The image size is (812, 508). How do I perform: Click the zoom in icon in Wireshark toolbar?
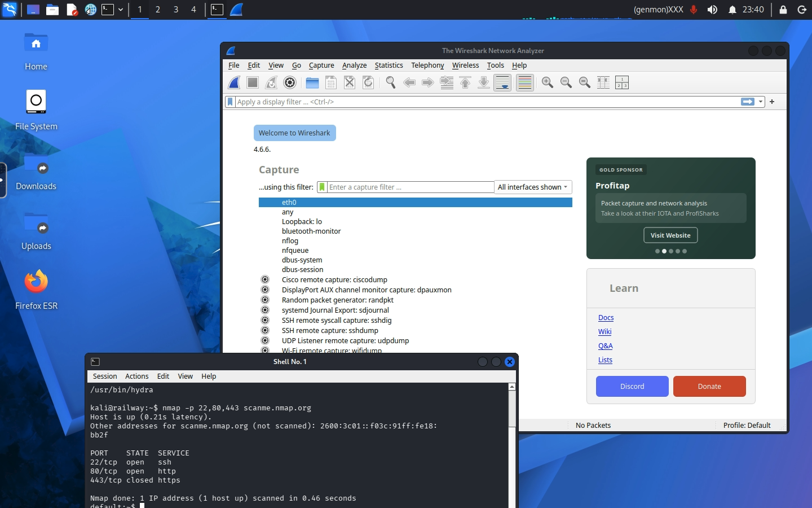click(x=547, y=82)
